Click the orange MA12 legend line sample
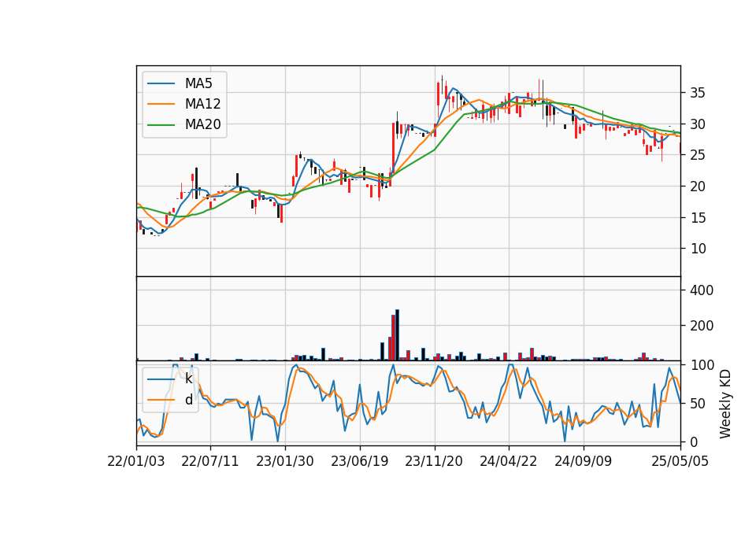 point(161,104)
